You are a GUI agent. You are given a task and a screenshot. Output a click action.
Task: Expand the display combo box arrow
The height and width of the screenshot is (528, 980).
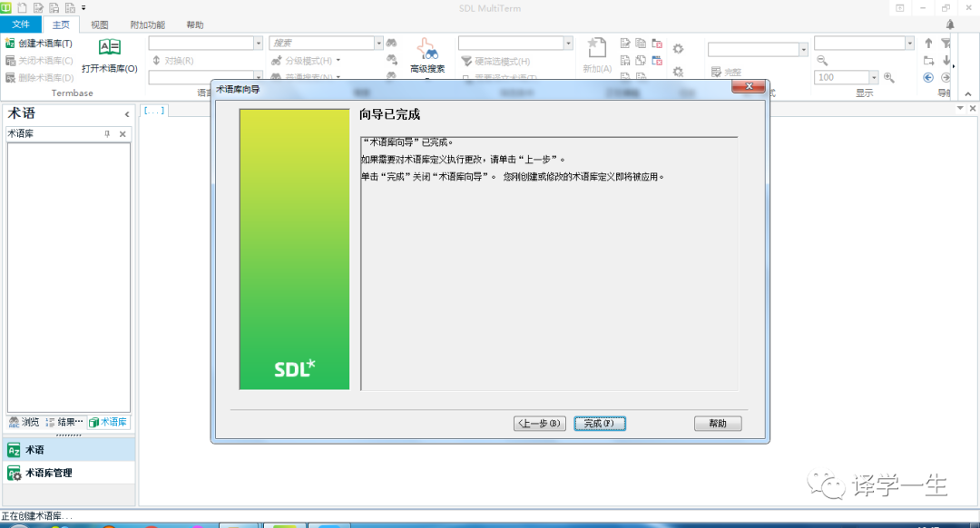coord(909,43)
